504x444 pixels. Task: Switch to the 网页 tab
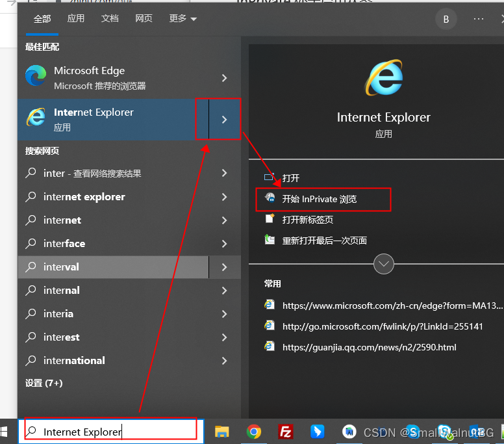144,18
